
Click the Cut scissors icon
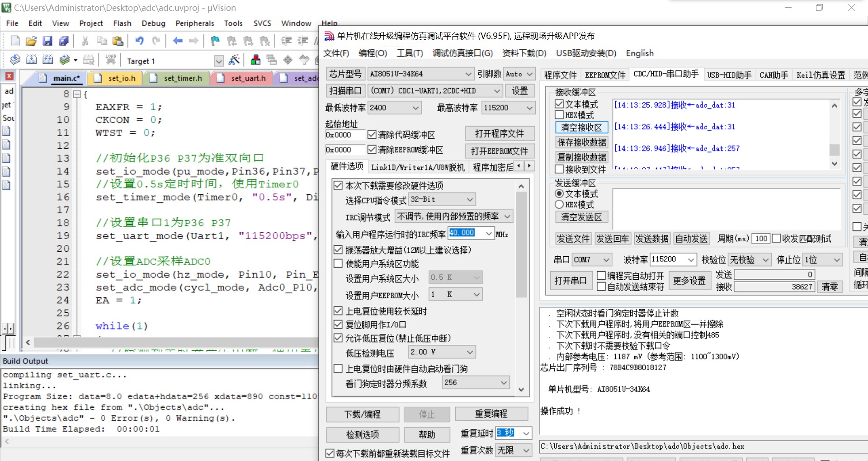(x=85, y=41)
